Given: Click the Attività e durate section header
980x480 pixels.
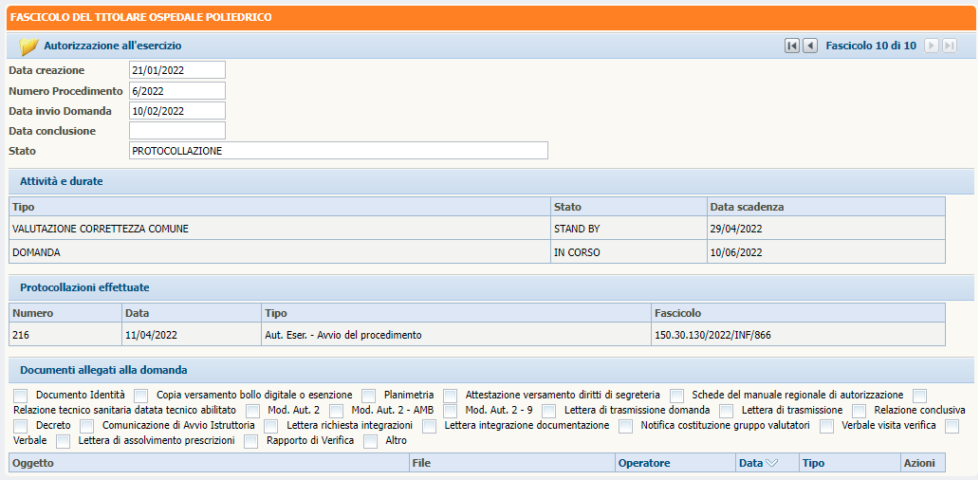Looking at the screenshot, I should click(x=491, y=182).
